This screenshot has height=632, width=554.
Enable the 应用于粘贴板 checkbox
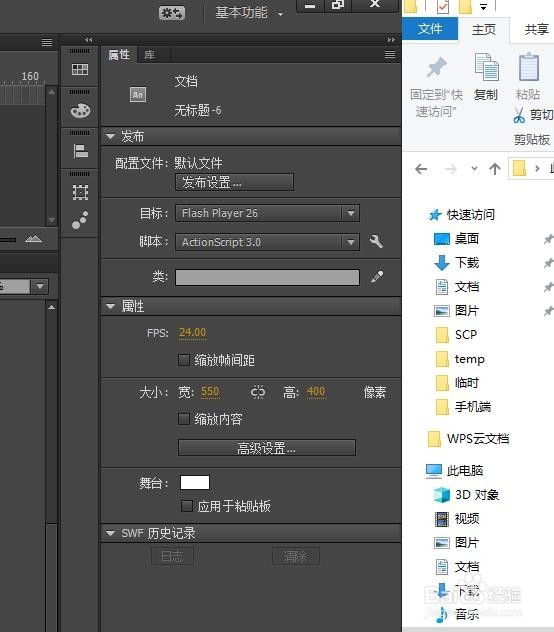(187, 506)
